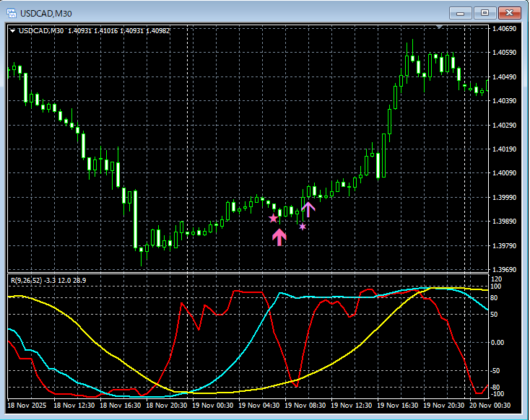Click the 18 Nov 20:30 time label
The image size is (530, 420).
click(167, 405)
